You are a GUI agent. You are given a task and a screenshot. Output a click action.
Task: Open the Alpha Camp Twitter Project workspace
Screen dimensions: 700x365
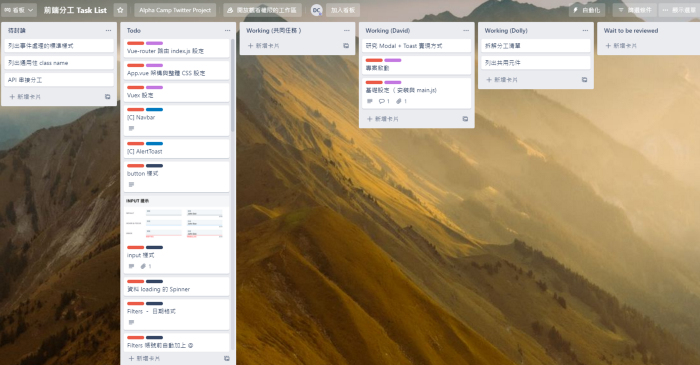coord(175,10)
